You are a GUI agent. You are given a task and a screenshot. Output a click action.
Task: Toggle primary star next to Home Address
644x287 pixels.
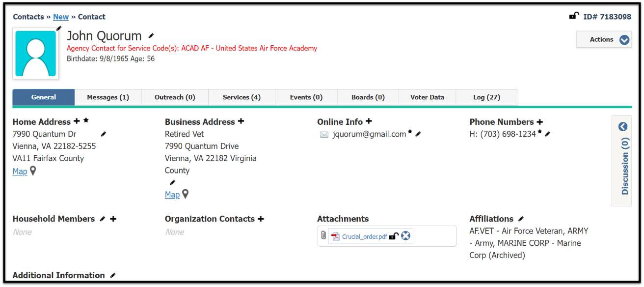pos(86,120)
